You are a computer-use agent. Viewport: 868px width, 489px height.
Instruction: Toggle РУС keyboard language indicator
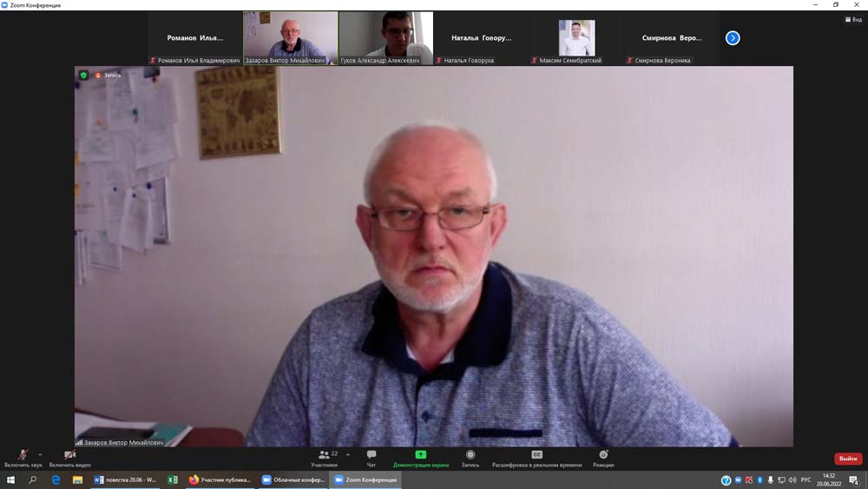(x=806, y=480)
